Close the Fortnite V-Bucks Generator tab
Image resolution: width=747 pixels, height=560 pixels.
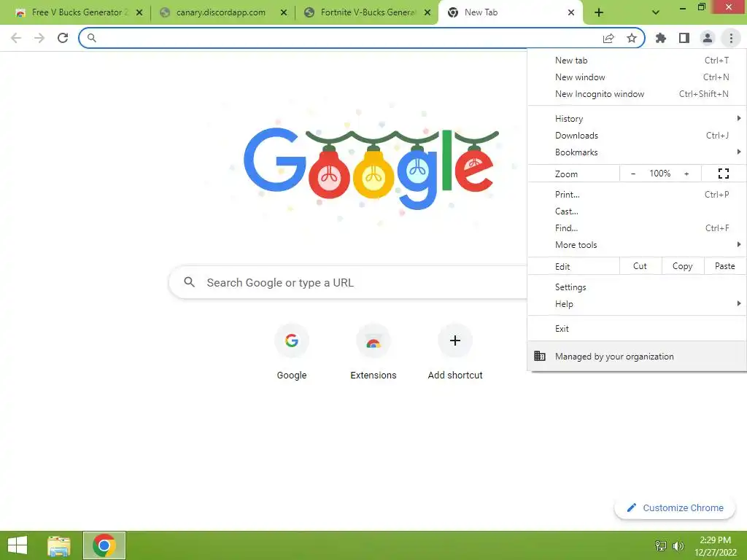[x=427, y=13]
